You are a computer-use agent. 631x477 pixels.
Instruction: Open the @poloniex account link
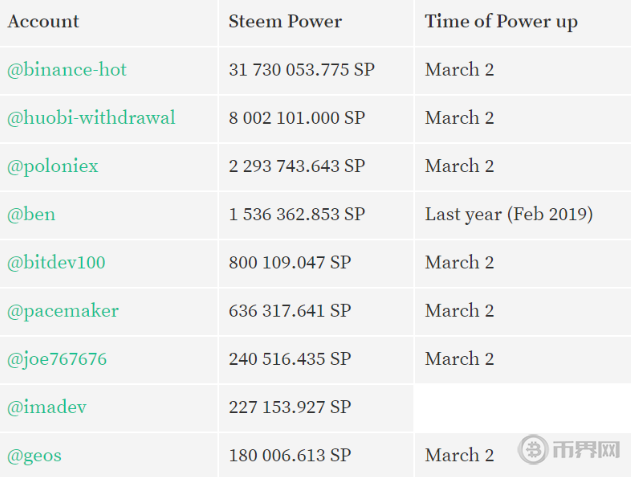53,166
